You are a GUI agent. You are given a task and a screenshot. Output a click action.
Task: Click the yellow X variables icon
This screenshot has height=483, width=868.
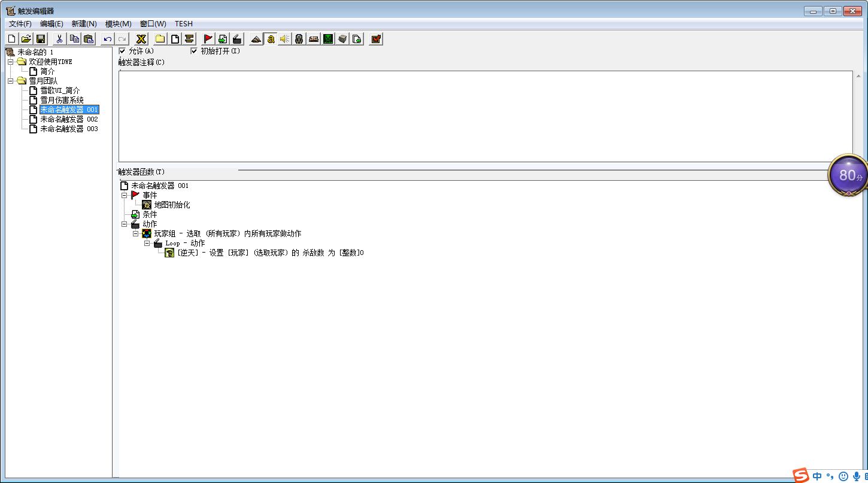(141, 39)
